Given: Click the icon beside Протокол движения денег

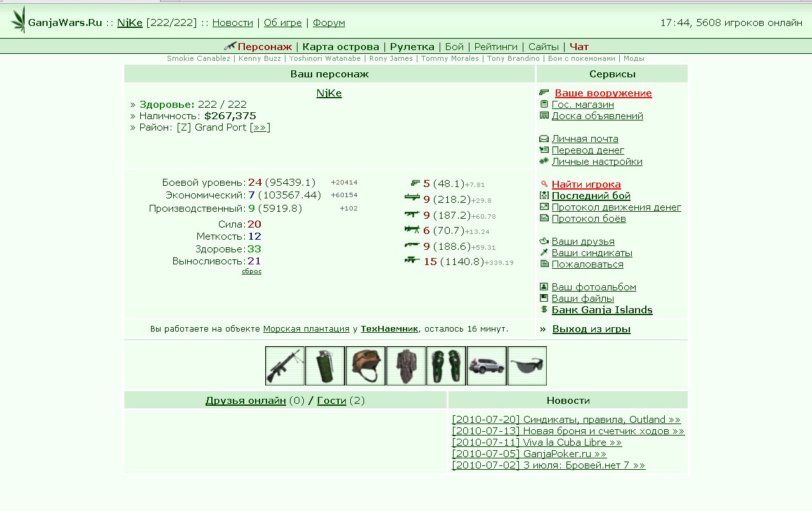Looking at the screenshot, I should click(x=544, y=207).
